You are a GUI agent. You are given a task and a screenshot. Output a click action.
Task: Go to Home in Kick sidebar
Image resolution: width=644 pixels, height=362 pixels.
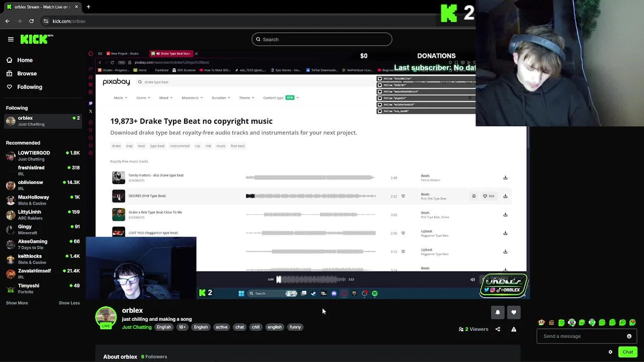[x=25, y=60]
